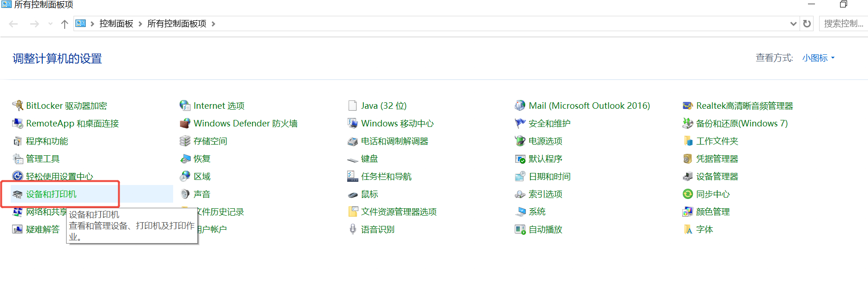Open the 声音 speaker icon
This screenshot has width=868, height=304.
[x=185, y=194]
